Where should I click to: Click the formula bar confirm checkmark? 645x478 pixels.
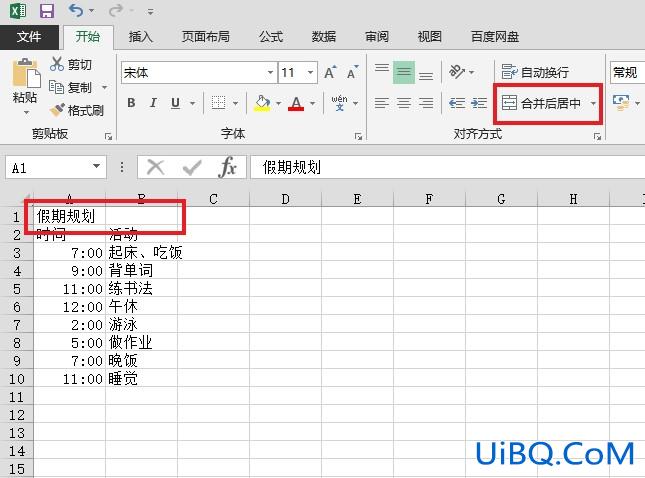192,167
